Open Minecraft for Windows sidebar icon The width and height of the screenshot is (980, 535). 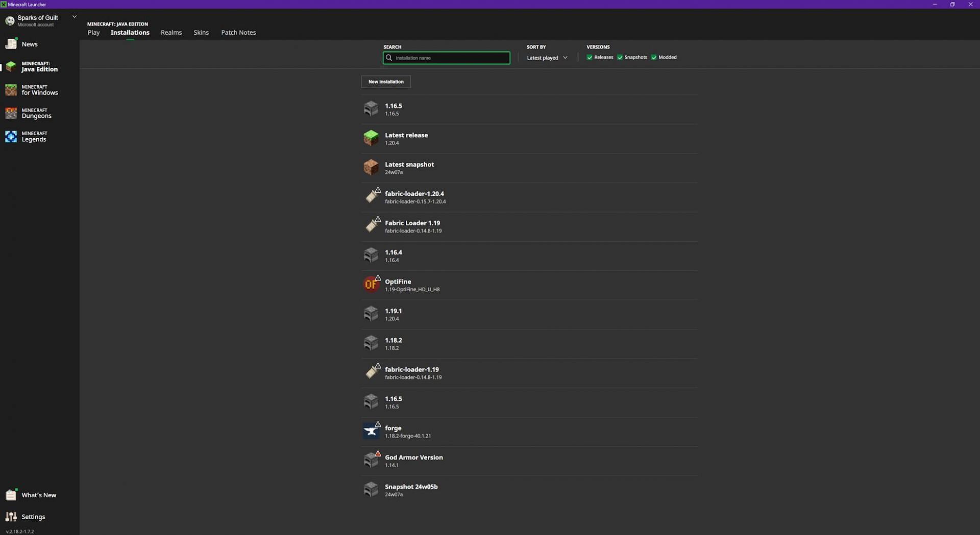tap(11, 90)
